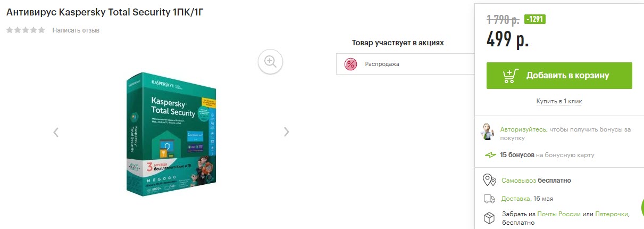Click the delivery truck icon
644x229 pixels.
click(x=489, y=199)
